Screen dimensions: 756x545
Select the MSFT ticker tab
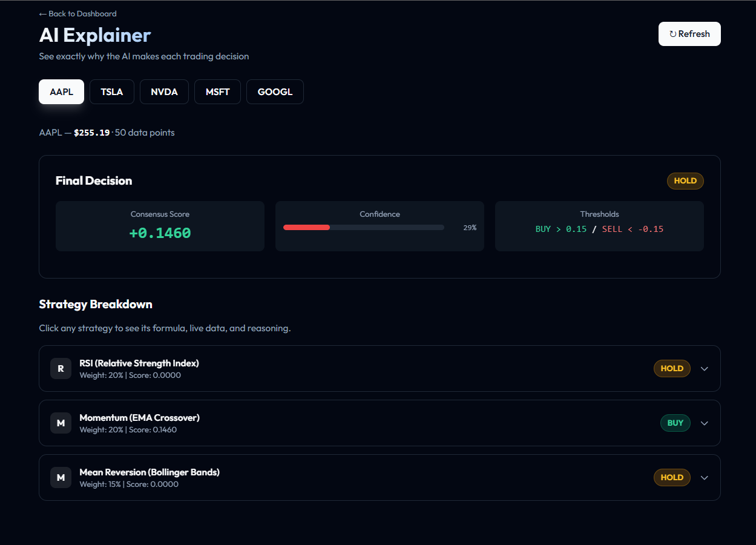pos(217,91)
